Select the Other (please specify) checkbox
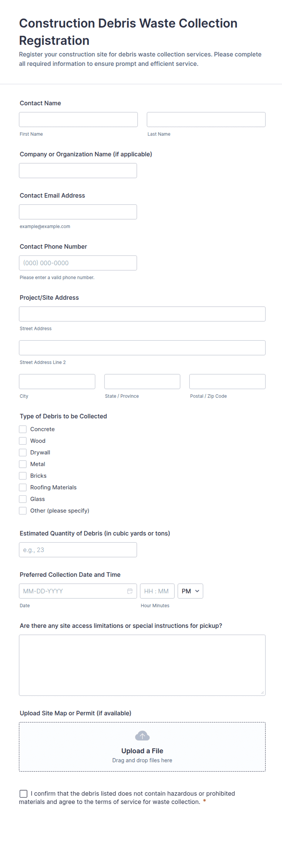This screenshot has height=868, width=282. [23, 510]
